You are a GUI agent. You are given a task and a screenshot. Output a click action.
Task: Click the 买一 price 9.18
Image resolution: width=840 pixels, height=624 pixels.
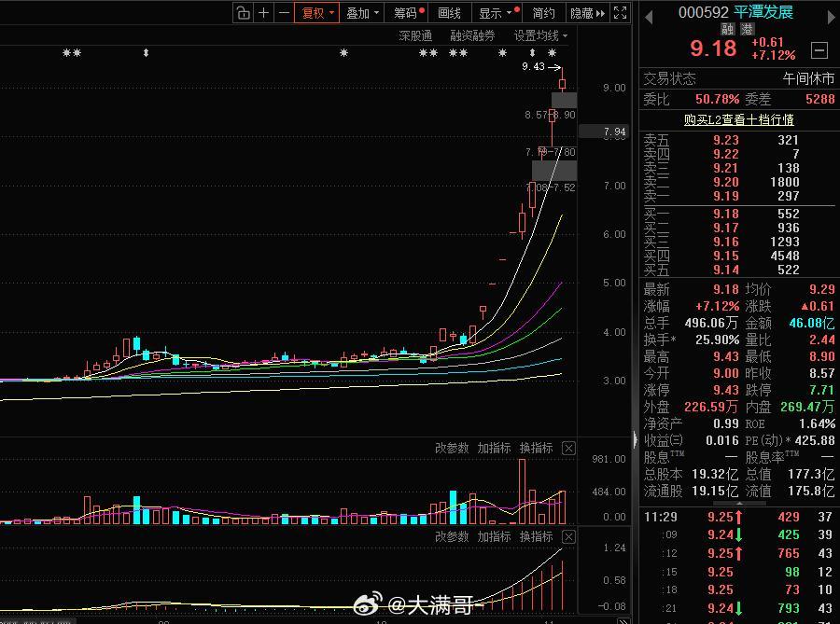726,215
